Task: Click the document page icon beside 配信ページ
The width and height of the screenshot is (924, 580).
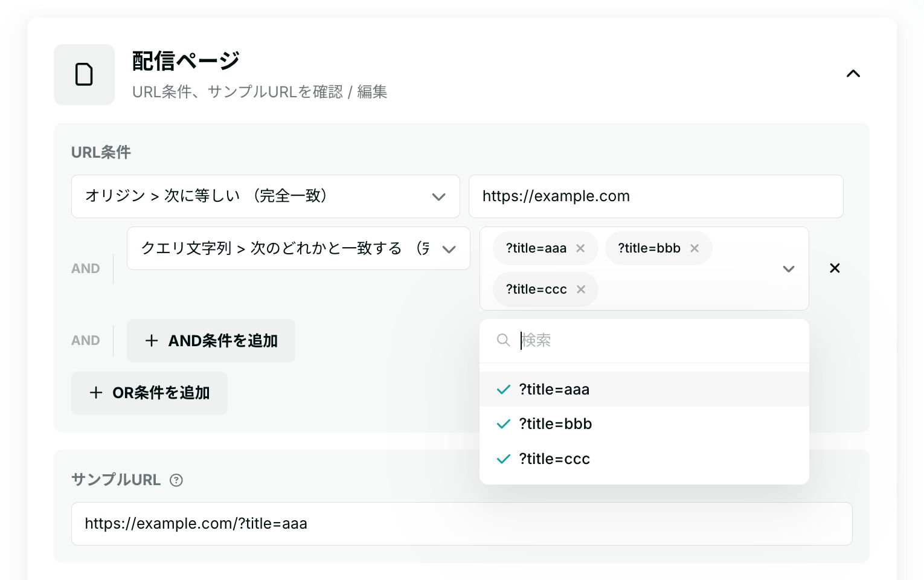Action: [84, 74]
